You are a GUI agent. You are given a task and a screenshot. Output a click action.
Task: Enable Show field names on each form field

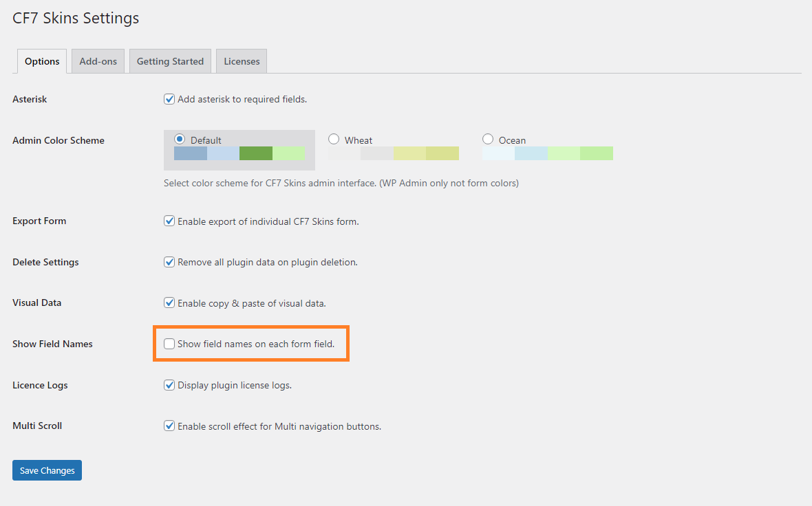[x=169, y=344]
